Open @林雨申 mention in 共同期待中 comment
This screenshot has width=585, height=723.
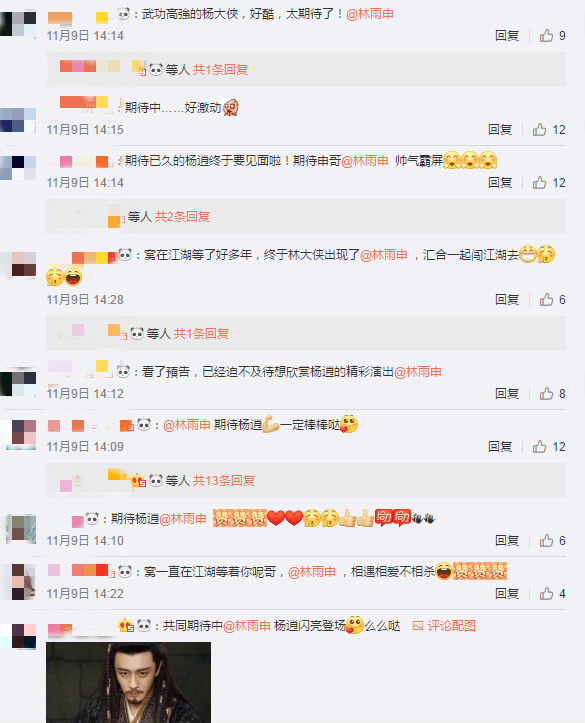247,626
